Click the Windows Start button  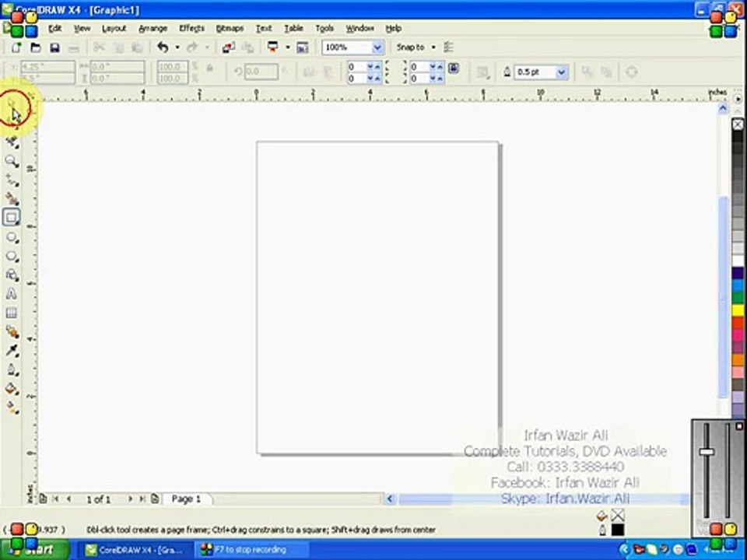click(34, 550)
